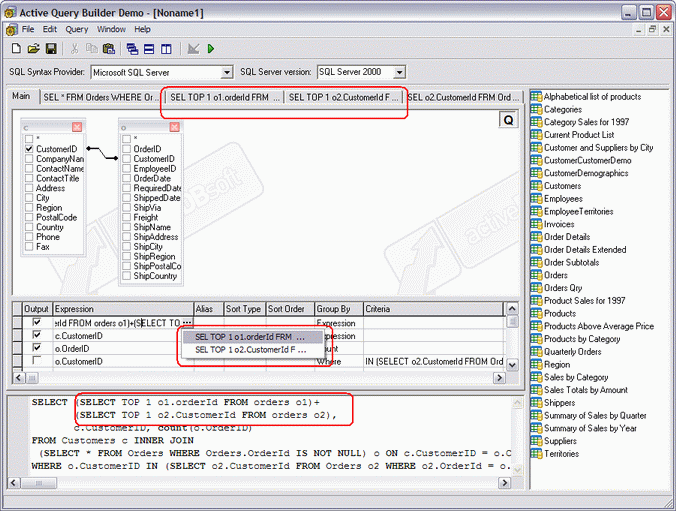Click the Q button in design pane corner
676x511 pixels.
[508, 120]
